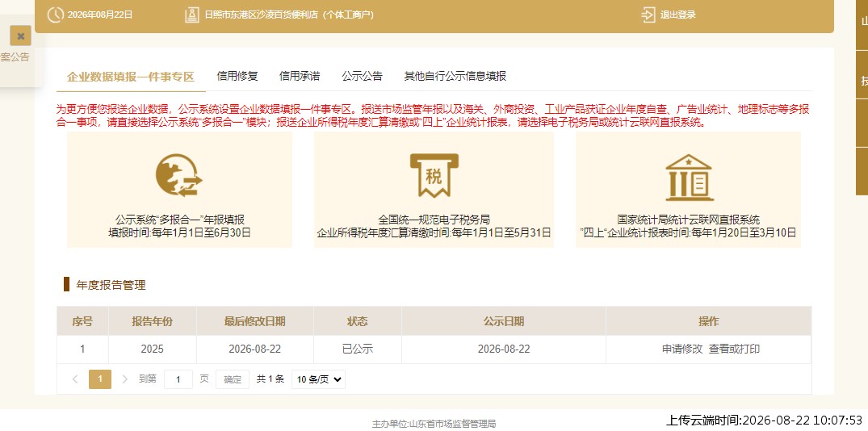Click 退出登录 to log out

[x=677, y=15]
